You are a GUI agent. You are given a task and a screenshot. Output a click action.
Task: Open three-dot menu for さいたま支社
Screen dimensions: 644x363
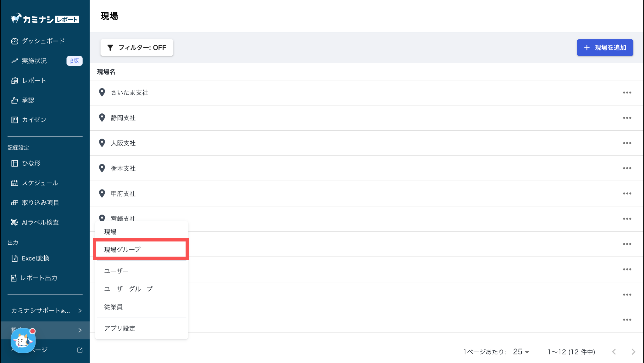pyautogui.click(x=627, y=93)
